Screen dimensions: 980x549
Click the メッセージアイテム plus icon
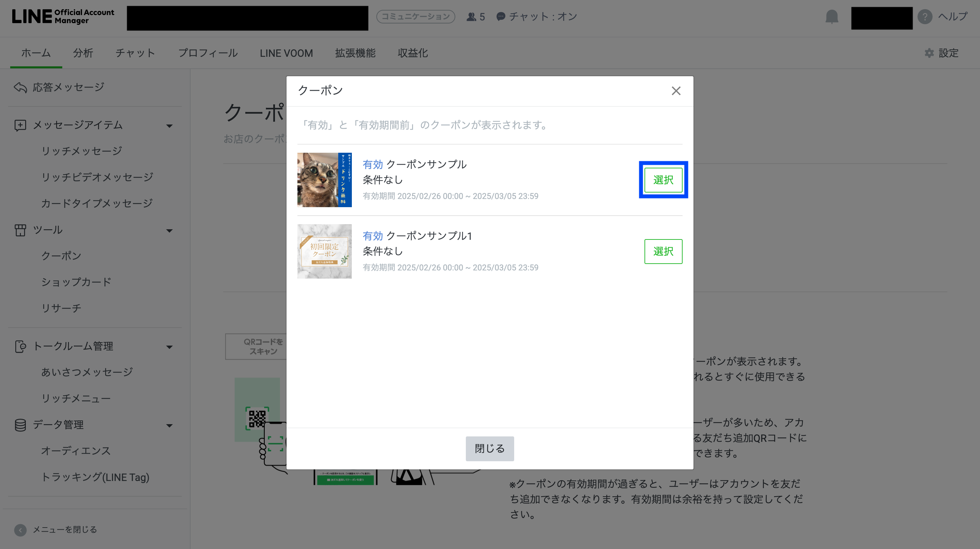coord(20,125)
